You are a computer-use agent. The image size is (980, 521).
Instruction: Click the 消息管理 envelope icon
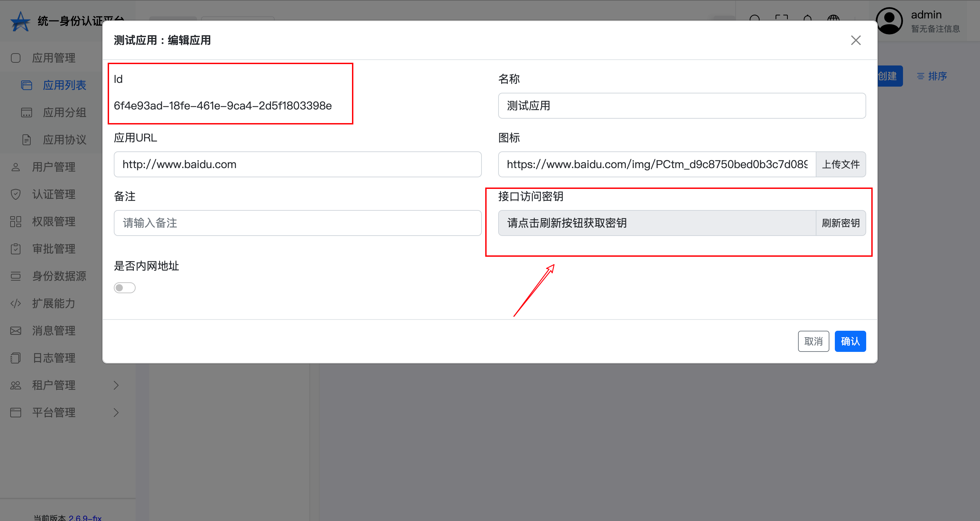point(16,331)
